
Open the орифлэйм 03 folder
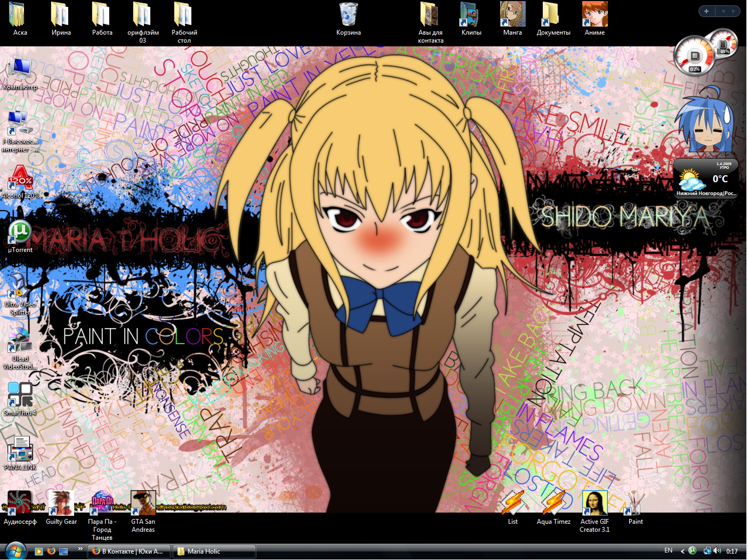(x=143, y=22)
